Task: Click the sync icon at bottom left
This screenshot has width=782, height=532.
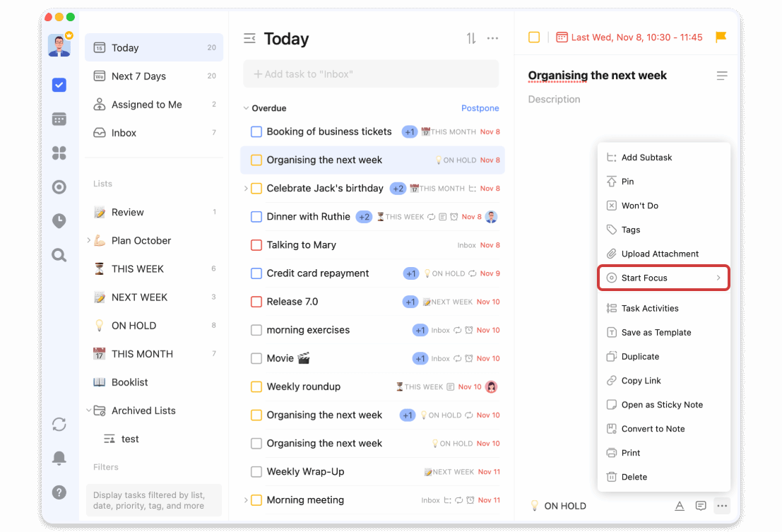Action: (59, 424)
